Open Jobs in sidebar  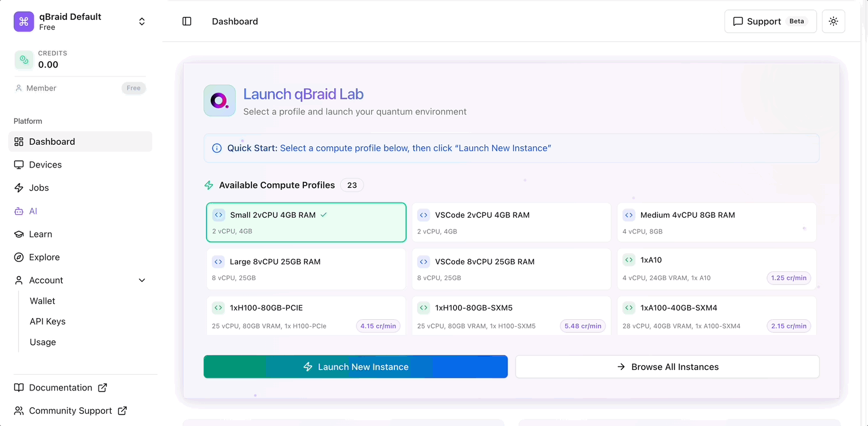[x=80, y=188]
